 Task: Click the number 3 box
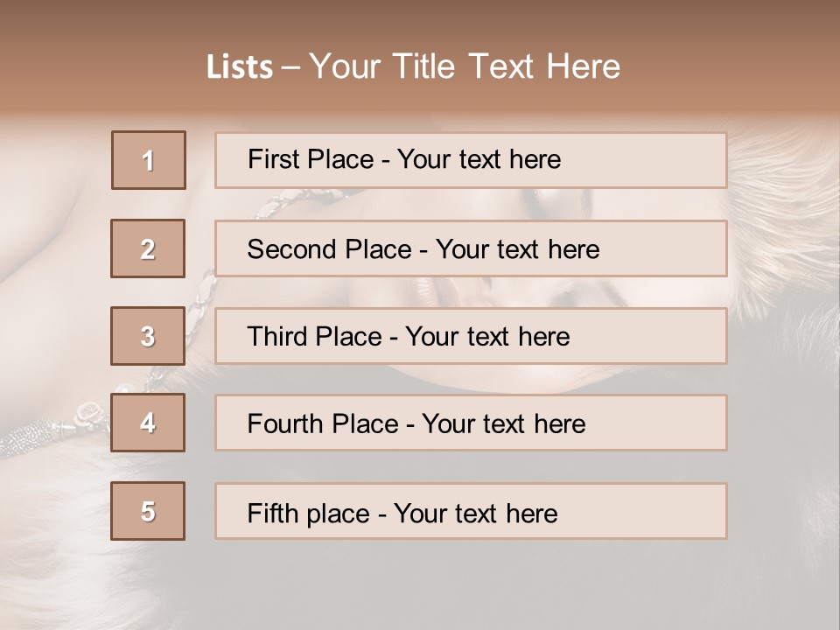148,336
